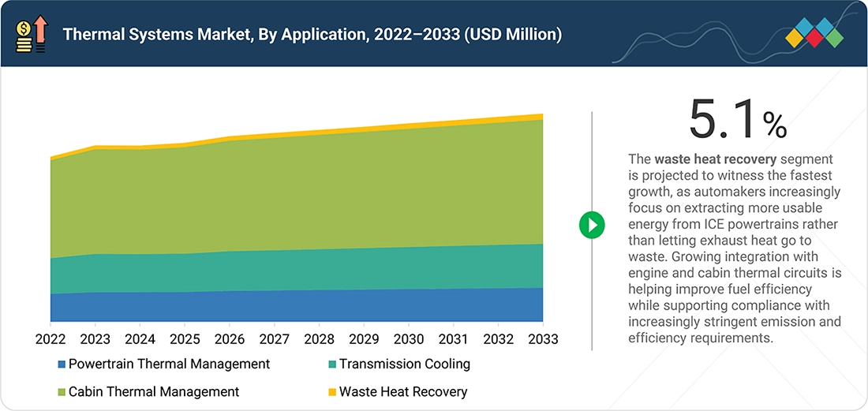Click the 2033 axis label

tap(543, 338)
